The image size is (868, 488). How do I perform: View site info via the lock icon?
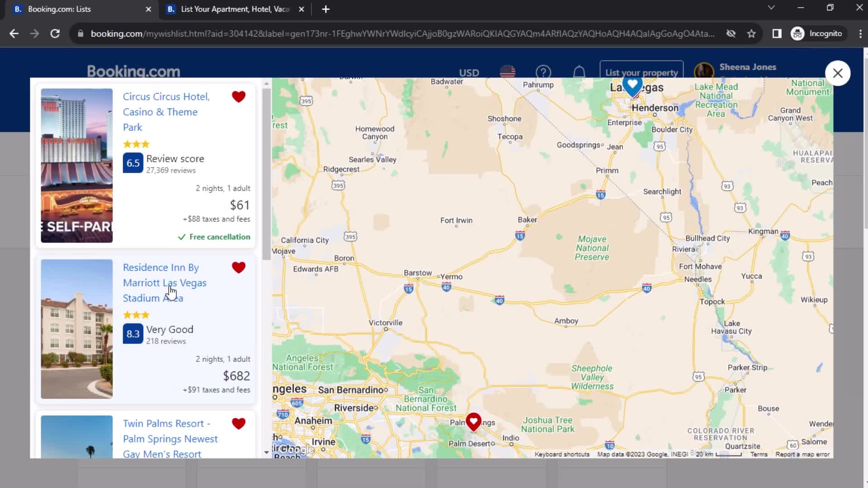coord(80,33)
